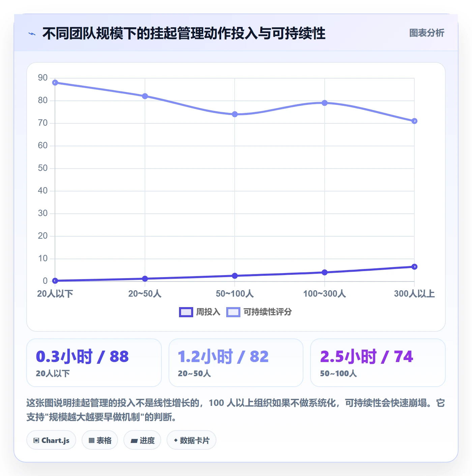Click the 20~50人 x-axis label
This screenshot has height=476, width=472.
(x=145, y=294)
